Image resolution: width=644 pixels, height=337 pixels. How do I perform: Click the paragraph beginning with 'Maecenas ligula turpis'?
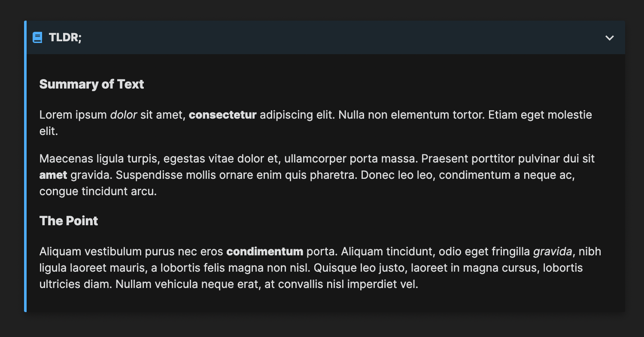[301, 175]
